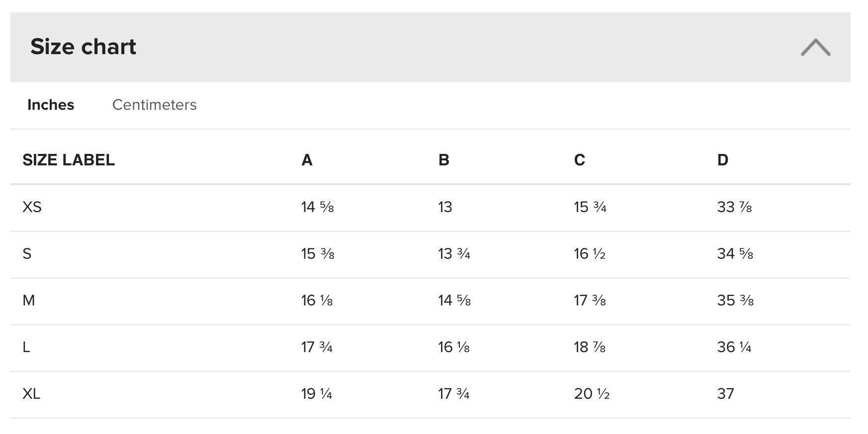The height and width of the screenshot is (434, 868).
Task: Click column header A
Action: 307,160
